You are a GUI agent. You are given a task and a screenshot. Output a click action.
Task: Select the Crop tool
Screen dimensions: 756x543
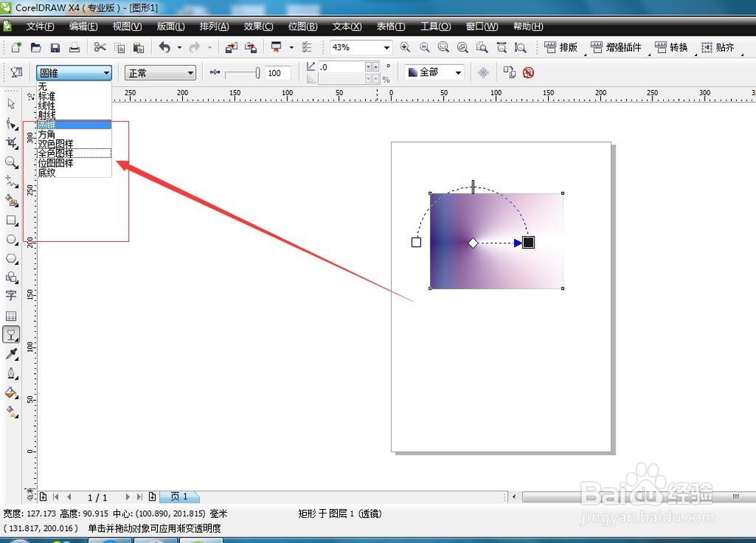tap(11, 143)
